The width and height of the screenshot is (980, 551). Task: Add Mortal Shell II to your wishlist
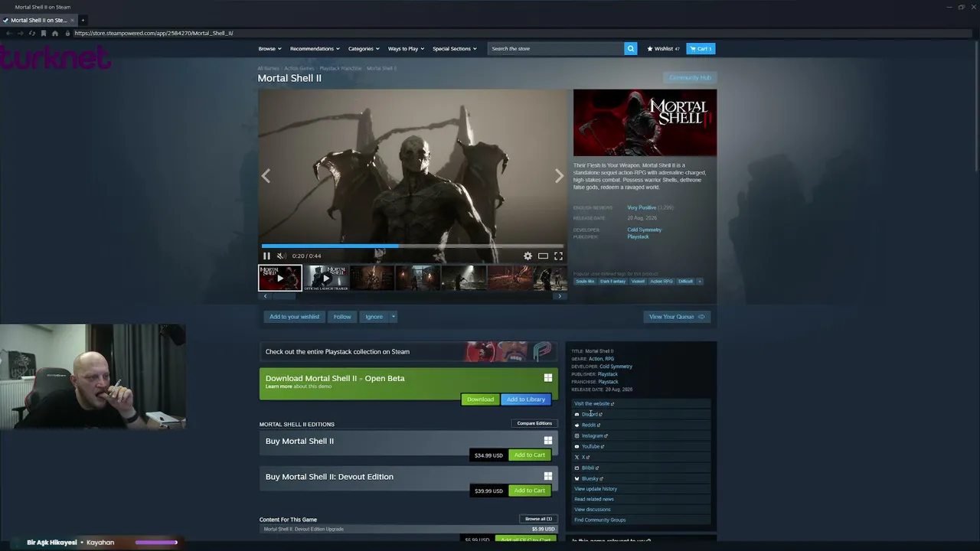[294, 317]
